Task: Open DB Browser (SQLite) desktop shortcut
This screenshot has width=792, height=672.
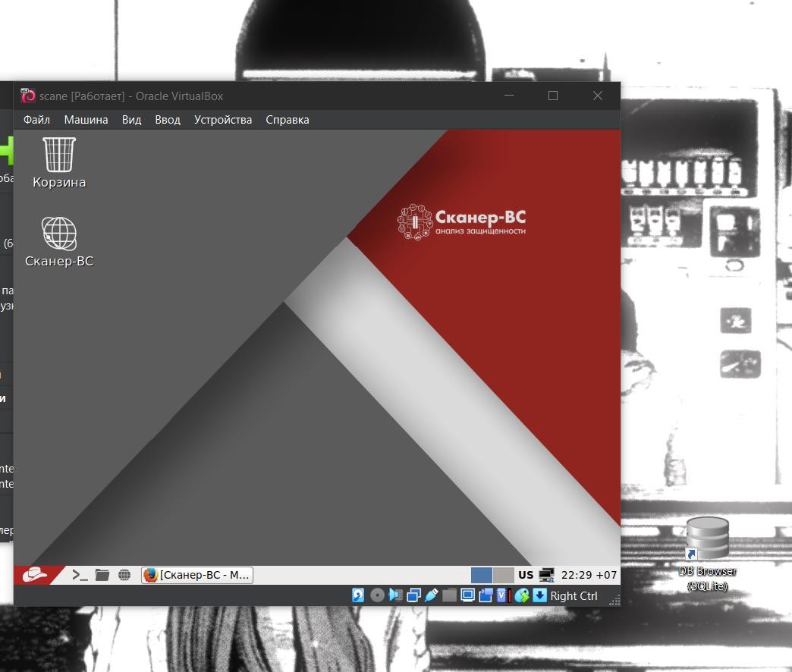Action: 707,554
